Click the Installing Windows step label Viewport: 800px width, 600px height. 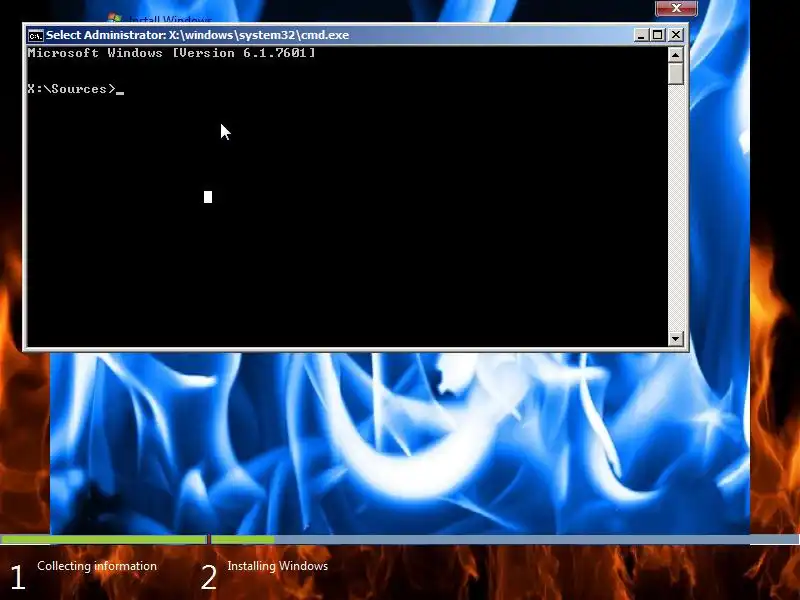pos(278,566)
